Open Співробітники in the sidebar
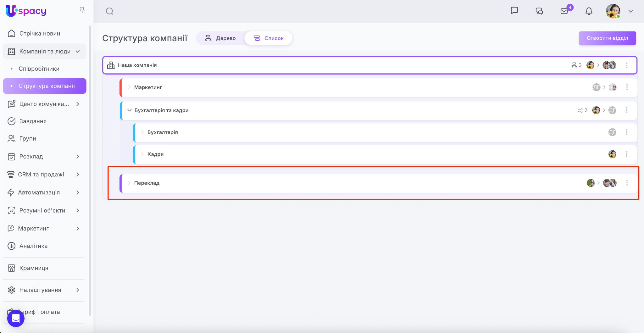644x333 pixels. pyautogui.click(x=39, y=69)
